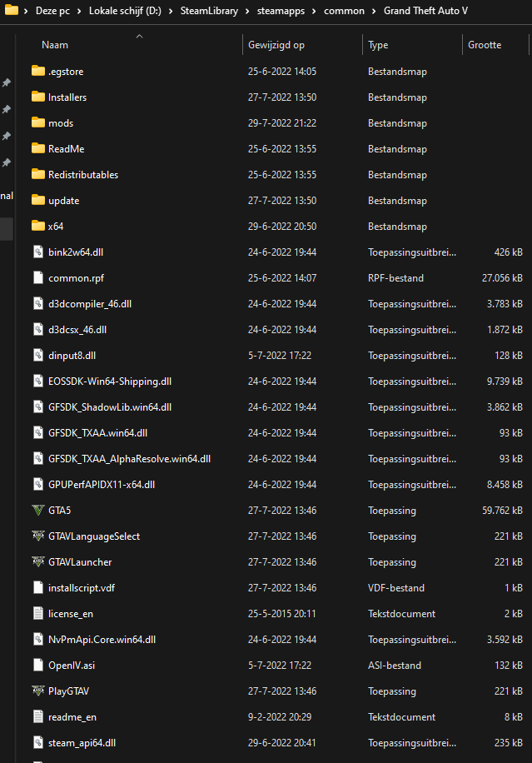Select the GFSDK_ShadowLib.win64.dll file name

click(110, 406)
